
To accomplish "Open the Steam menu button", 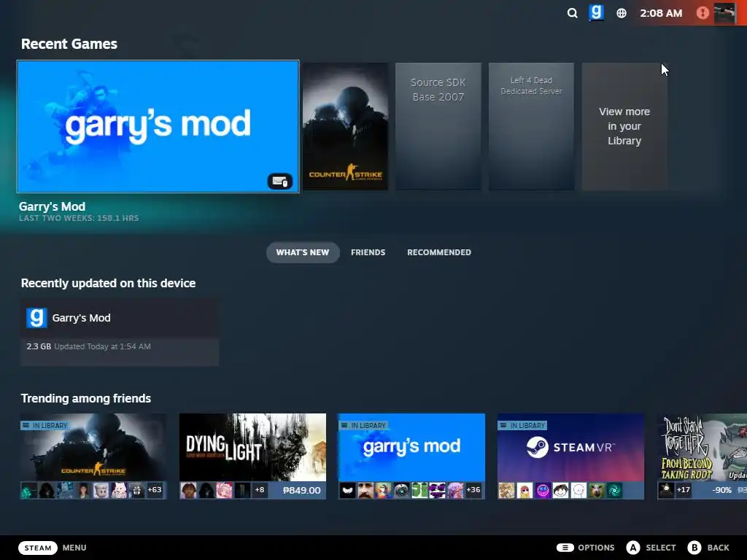I will click(x=38, y=548).
